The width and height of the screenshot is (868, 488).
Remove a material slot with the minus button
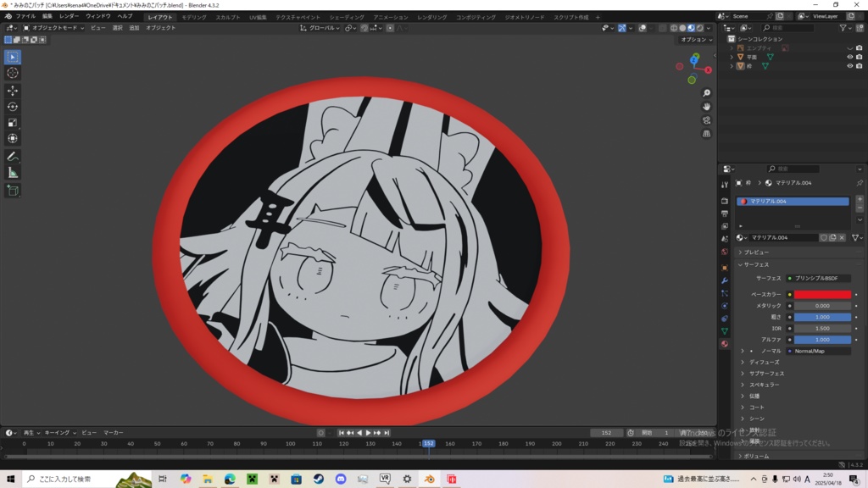point(860,208)
